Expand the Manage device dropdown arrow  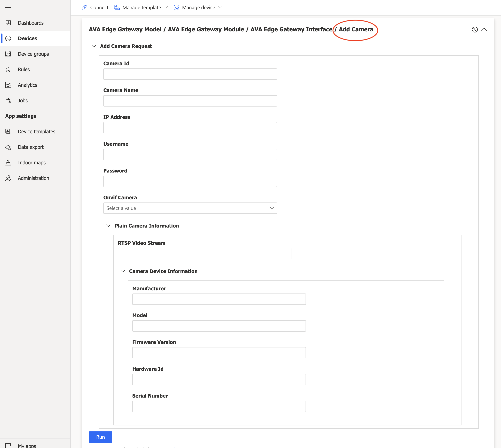click(220, 7)
